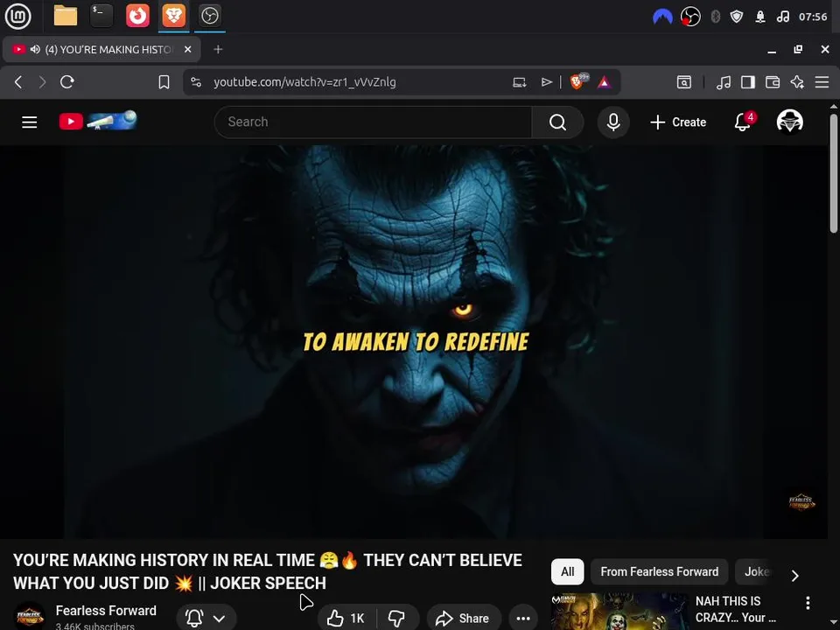Viewport: 840px width, 630px height.
Task: Click the Fearless Forward watermark in video
Action: pyautogui.click(x=801, y=502)
